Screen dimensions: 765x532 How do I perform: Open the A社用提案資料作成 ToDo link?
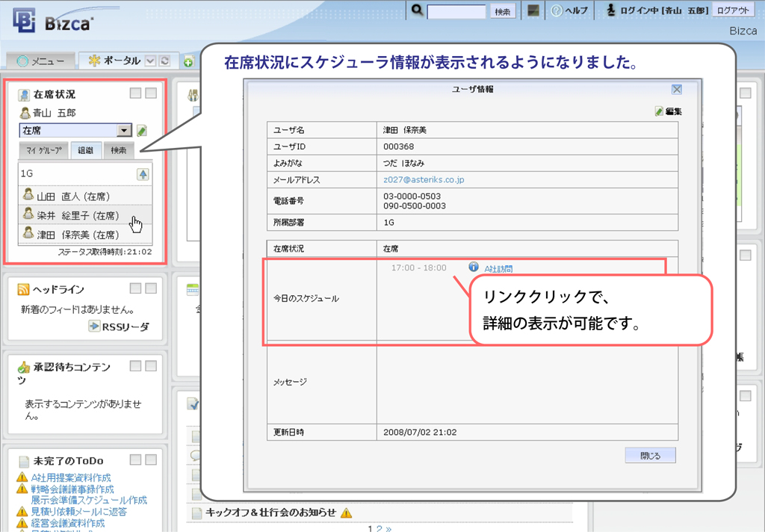pyautogui.click(x=71, y=477)
